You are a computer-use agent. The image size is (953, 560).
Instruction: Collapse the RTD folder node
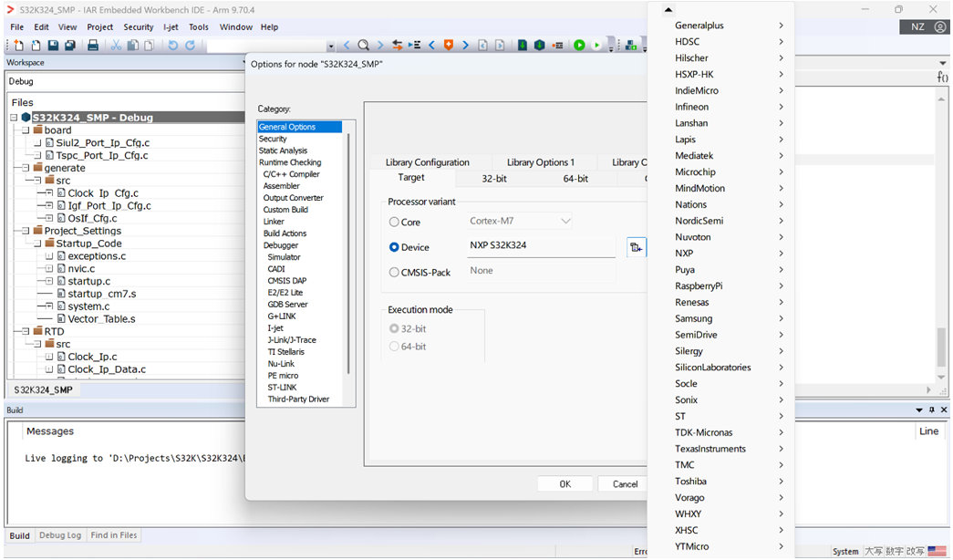(x=26, y=331)
